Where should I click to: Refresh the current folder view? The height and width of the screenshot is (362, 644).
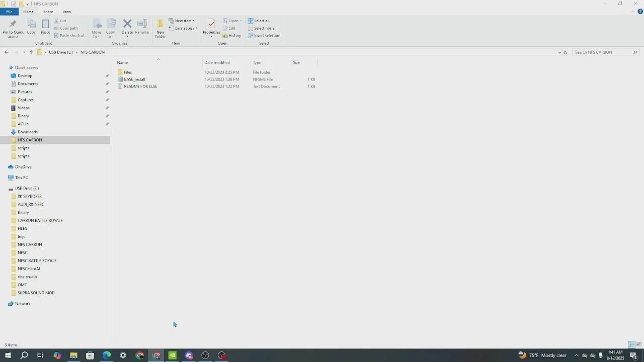566,52
